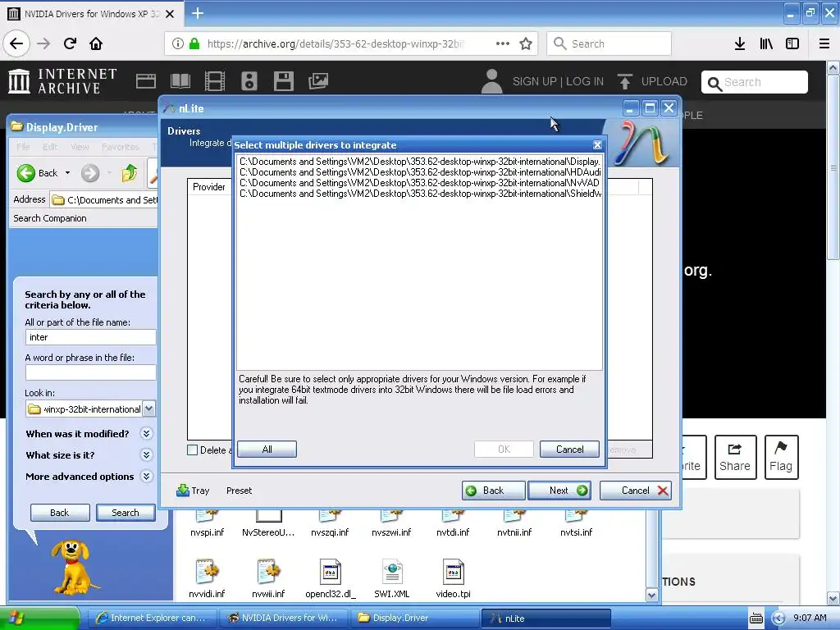Select SWI.XML file icon

click(391, 572)
